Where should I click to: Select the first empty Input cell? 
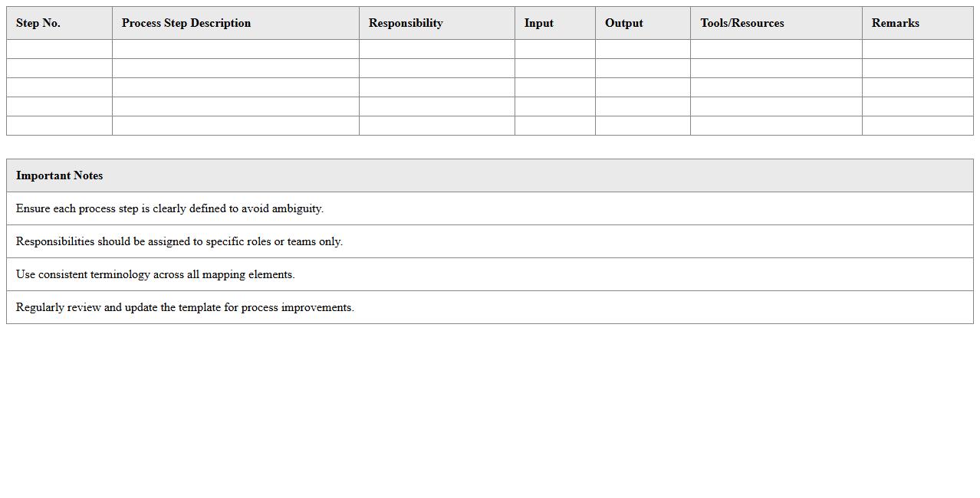554,49
